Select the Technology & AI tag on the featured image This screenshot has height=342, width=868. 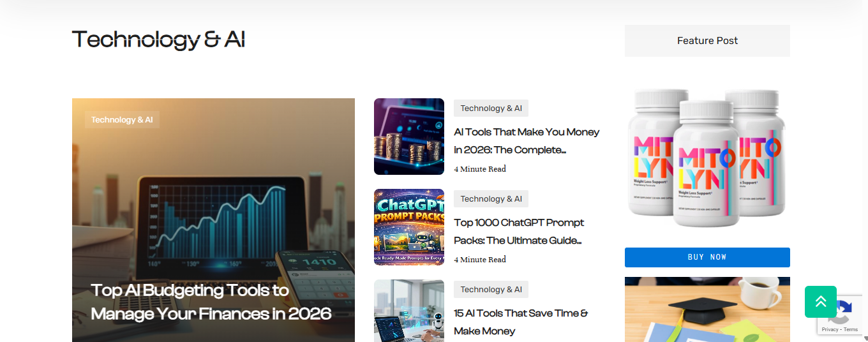[x=122, y=120]
